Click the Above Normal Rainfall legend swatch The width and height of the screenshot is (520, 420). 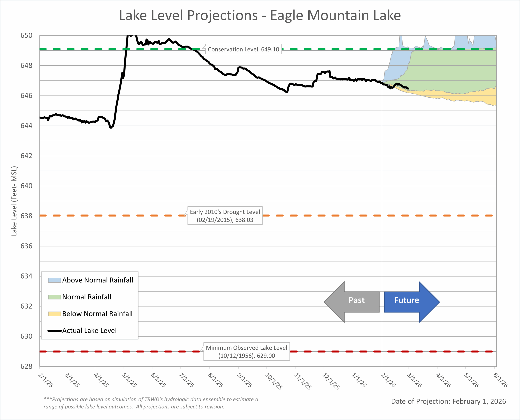[x=54, y=280]
